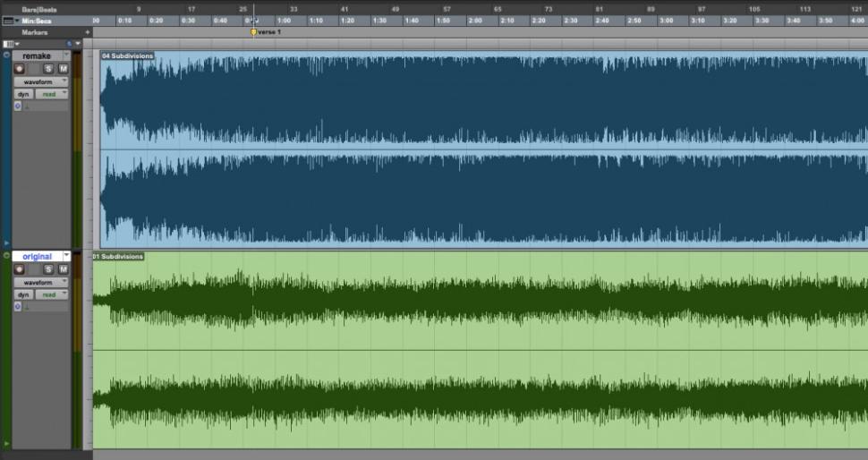Record-enable the original track

[20, 269]
